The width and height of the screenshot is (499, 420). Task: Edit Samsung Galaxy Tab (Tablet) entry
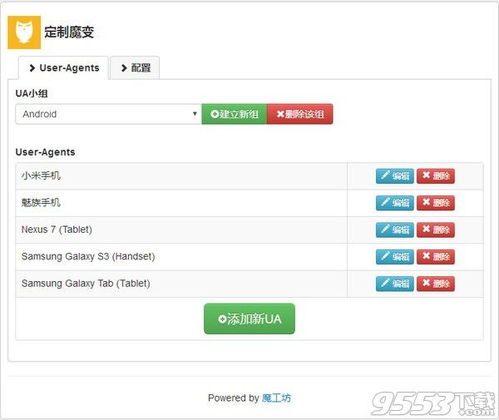click(395, 284)
